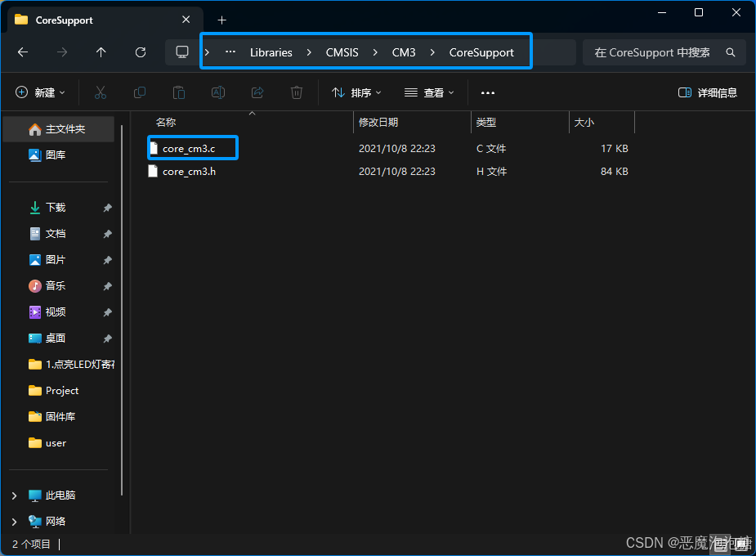Sort by the 类型 column header
Viewport: 756px width, 556px height.
486,123
